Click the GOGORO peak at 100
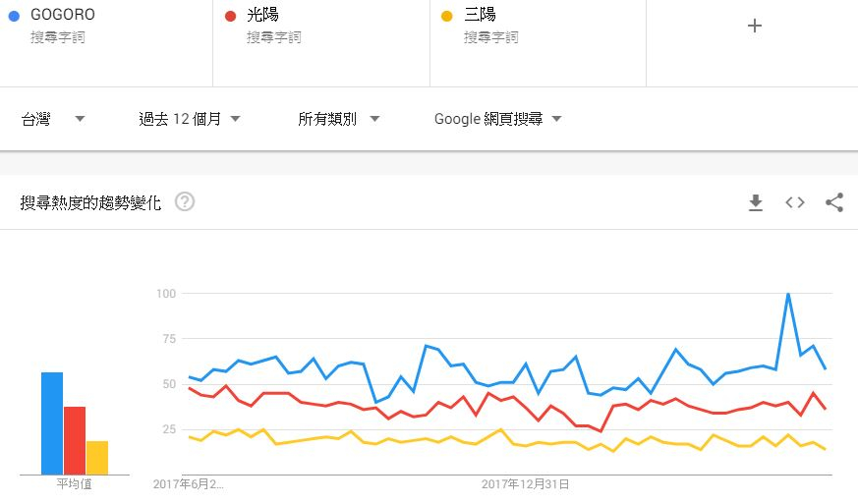Screen dimensions: 858x504 (788, 294)
